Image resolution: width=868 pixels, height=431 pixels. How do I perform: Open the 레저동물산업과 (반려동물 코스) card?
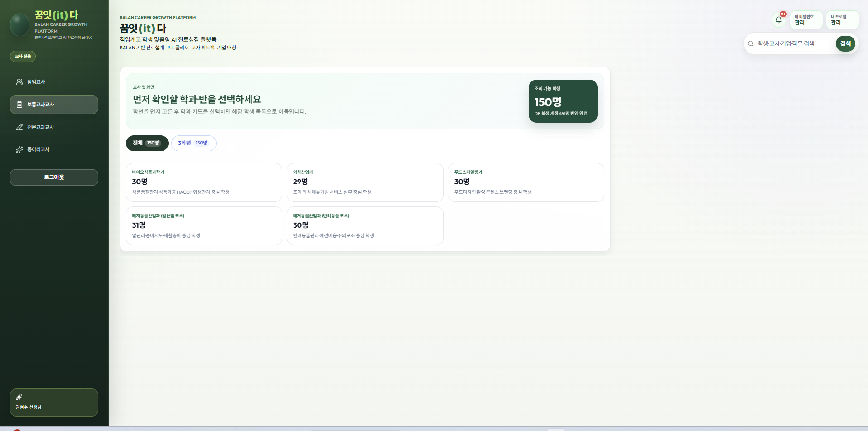click(365, 226)
